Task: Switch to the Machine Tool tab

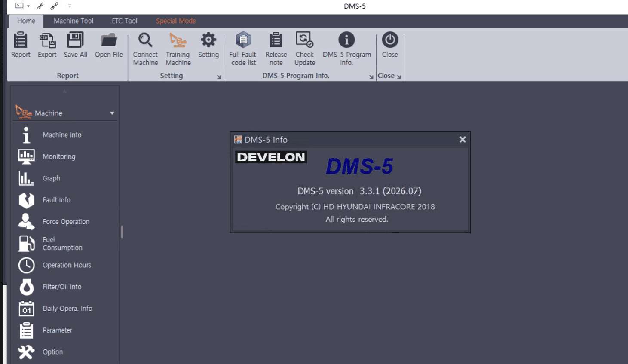Action: pyautogui.click(x=74, y=21)
